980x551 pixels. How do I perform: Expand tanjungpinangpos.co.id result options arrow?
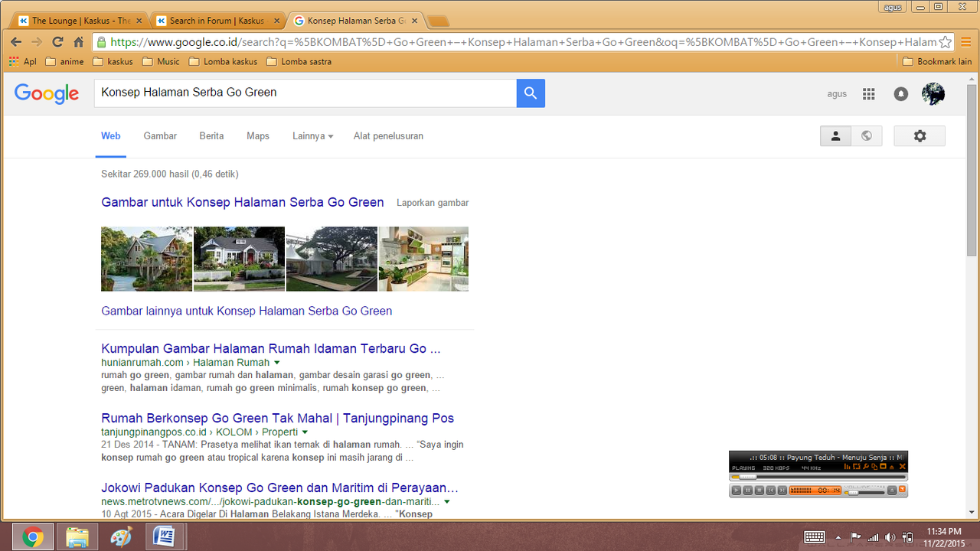click(x=305, y=432)
